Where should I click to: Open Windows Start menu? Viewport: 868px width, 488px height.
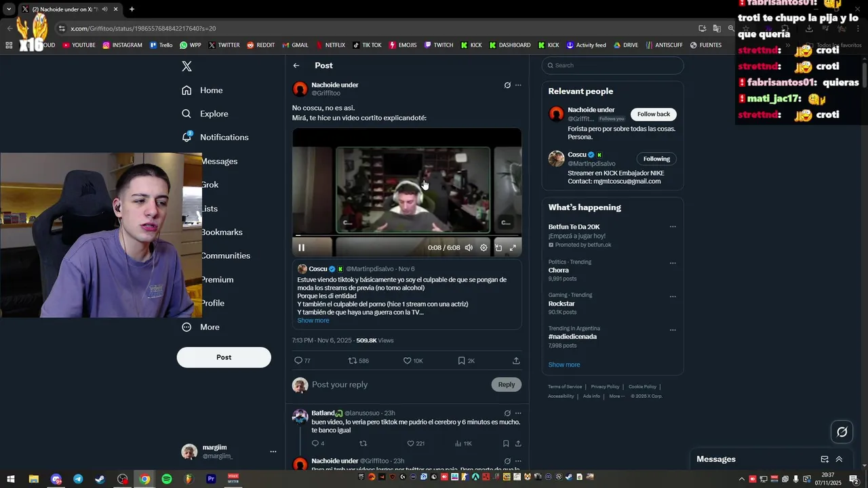pos(11,479)
